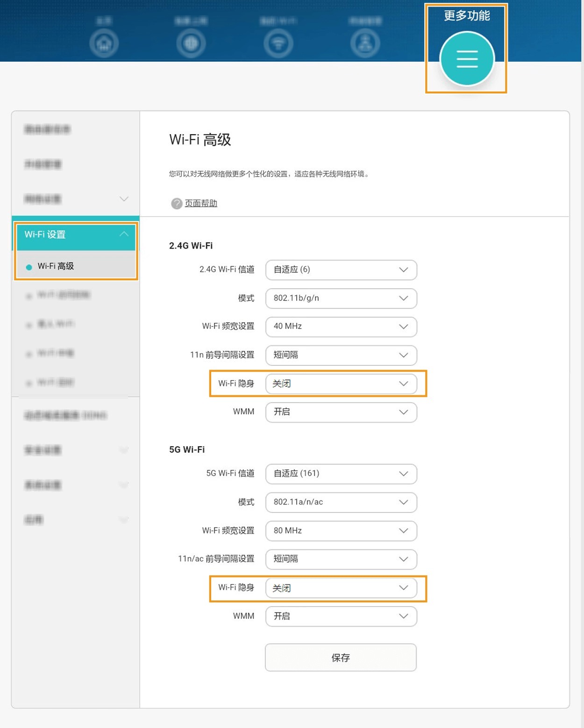The width and height of the screenshot is (584, 728).
Task: Open the 40 MHz Wi-Fi 频宽设置 dropdown
Action: (341, 327)
